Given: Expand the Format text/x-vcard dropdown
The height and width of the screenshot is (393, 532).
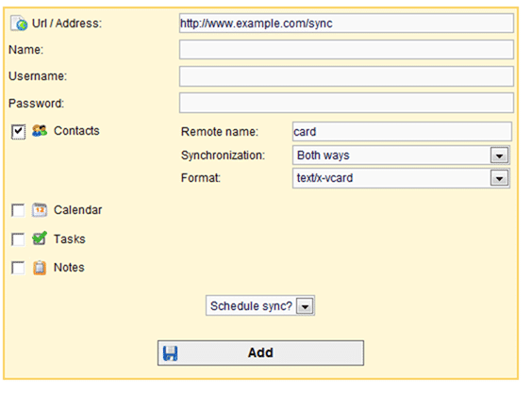Looking at the screenshot, I should coord(401,178).
